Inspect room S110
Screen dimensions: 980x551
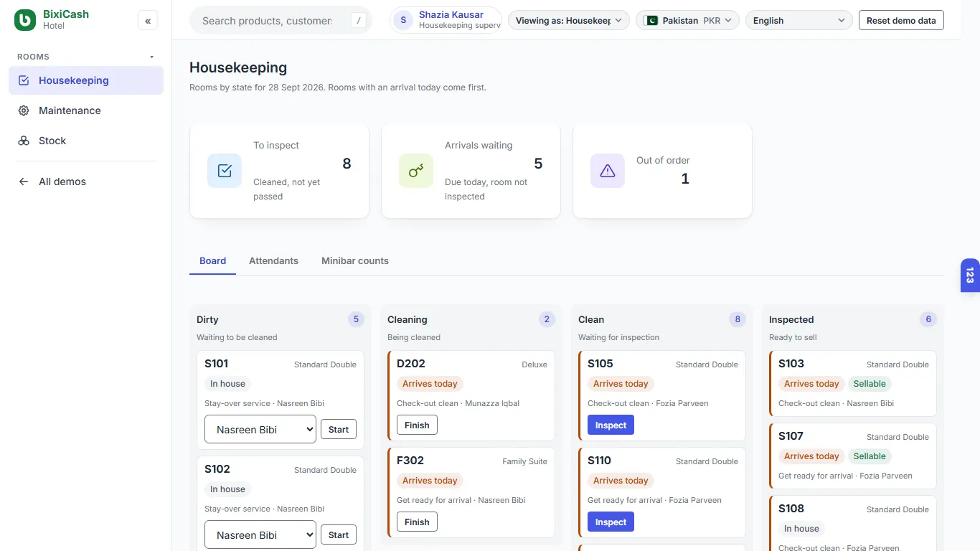click(611, 522)
